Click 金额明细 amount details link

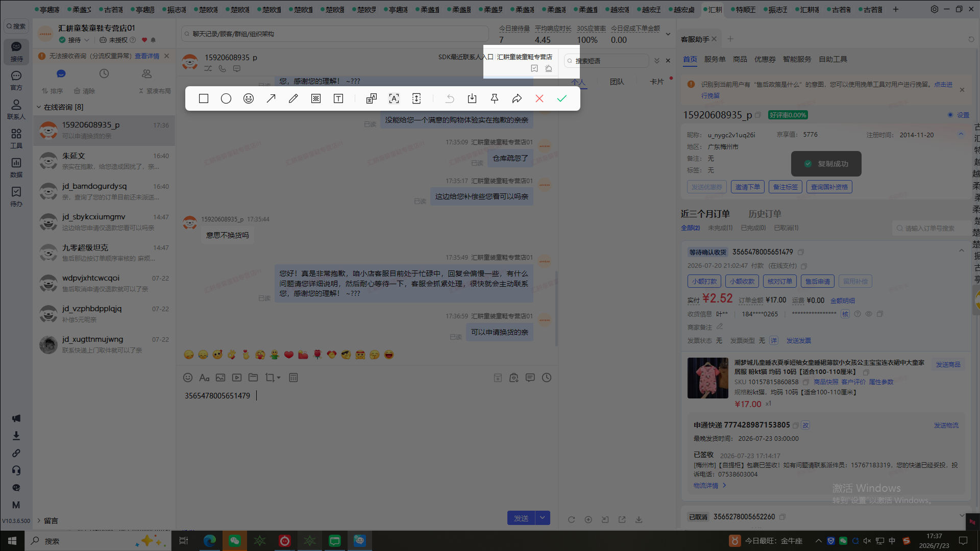point(843,300)
